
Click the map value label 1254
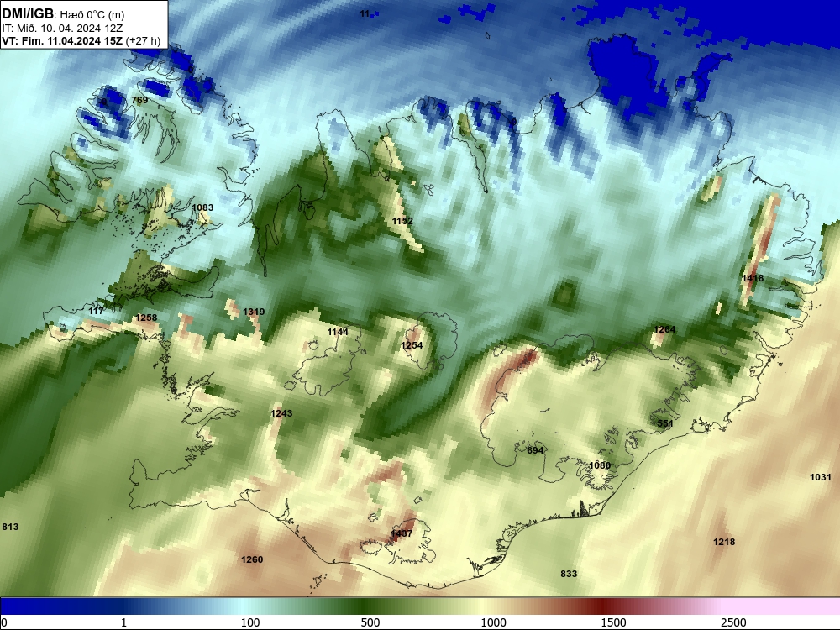[x=412, y=345]
